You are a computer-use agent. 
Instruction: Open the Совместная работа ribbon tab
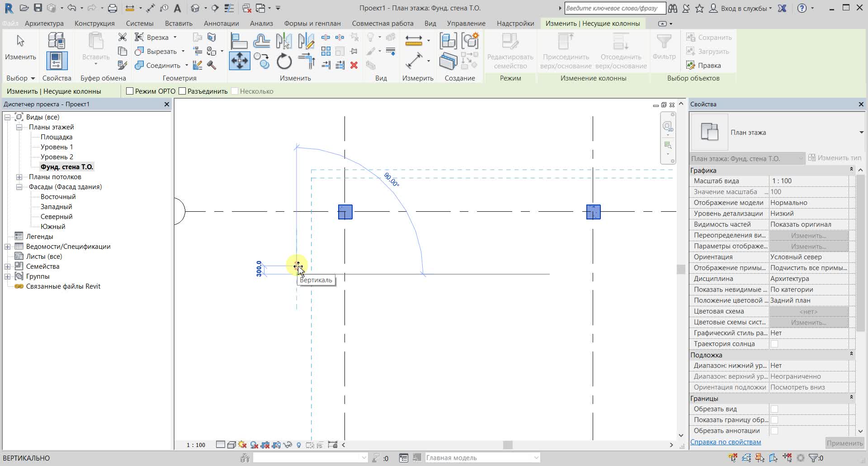tap(382, 23)
